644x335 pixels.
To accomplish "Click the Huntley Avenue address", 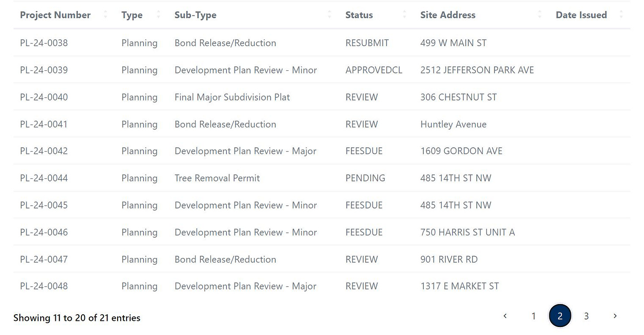I will [453, 124].
